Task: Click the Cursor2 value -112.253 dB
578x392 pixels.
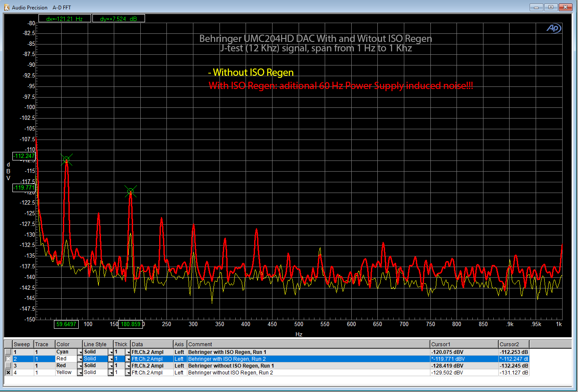Action: [514, 352]
